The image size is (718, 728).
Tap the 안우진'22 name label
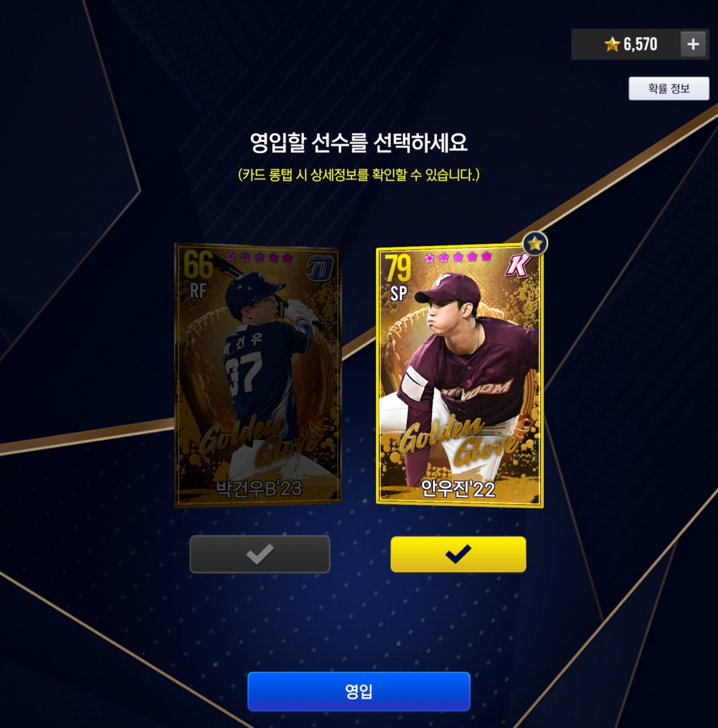click(x=458, y=489)
